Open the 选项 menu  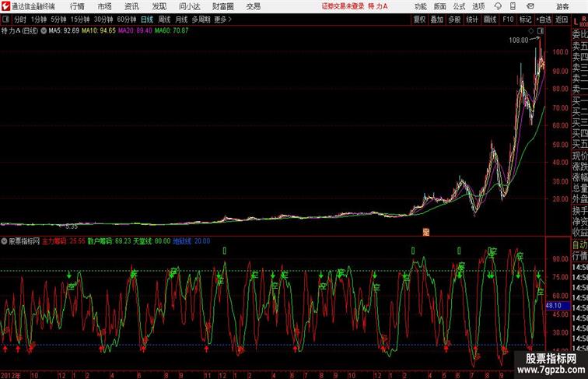[x=478, y=6]
